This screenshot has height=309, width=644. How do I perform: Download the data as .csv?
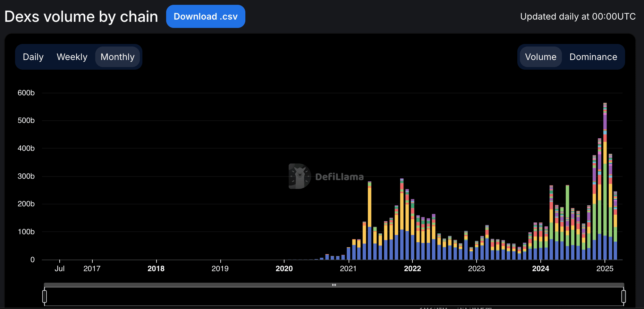(x=206, y=16)
